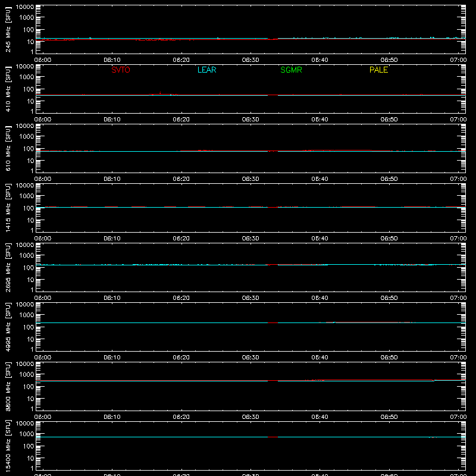Image resolution: width=476 pixels, height=476 pixels.
Task: Select the 15400 MHz [SFU] axis title
Action: click(8, 446)
